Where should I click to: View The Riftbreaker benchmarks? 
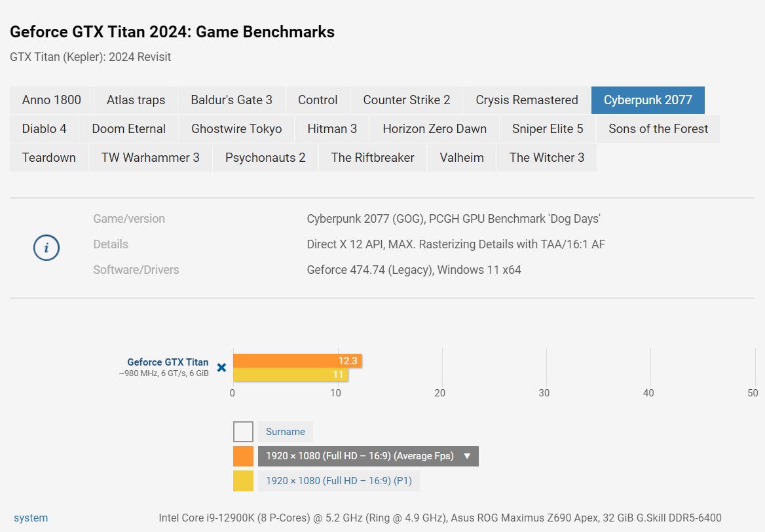(373, 158)
